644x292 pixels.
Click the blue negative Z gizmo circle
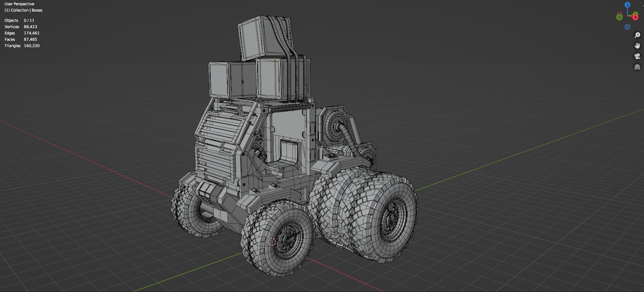tap(627, 27)
